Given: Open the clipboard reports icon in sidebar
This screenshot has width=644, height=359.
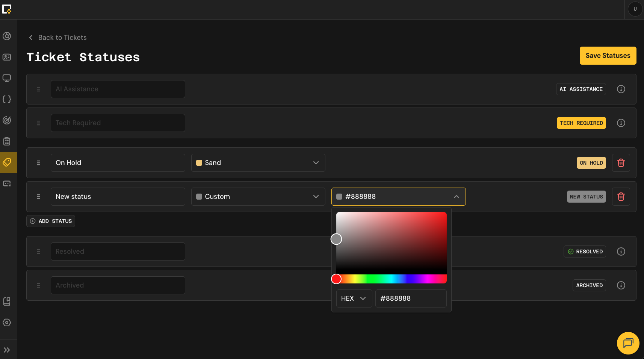Looking at the screenshot, I should [x=7, y=141].
